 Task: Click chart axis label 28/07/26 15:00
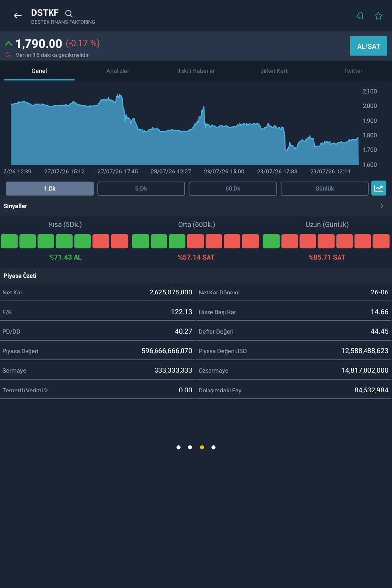224,171
